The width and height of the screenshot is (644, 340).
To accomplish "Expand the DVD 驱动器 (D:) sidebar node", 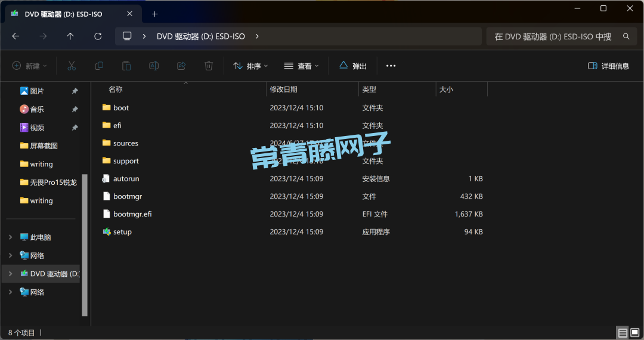I will click(x=10, y=274).
